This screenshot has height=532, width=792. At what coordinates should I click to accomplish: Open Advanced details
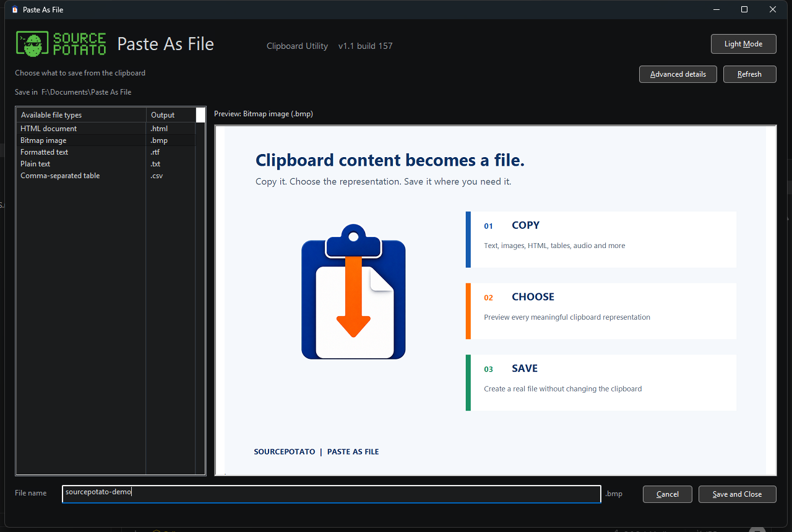click(x=678, y=74)
